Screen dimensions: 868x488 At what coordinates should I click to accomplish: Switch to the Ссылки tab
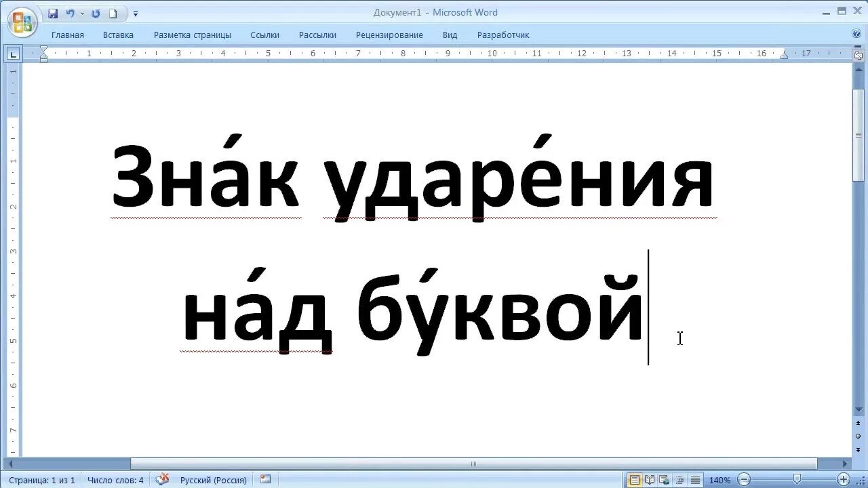[264, 35]
